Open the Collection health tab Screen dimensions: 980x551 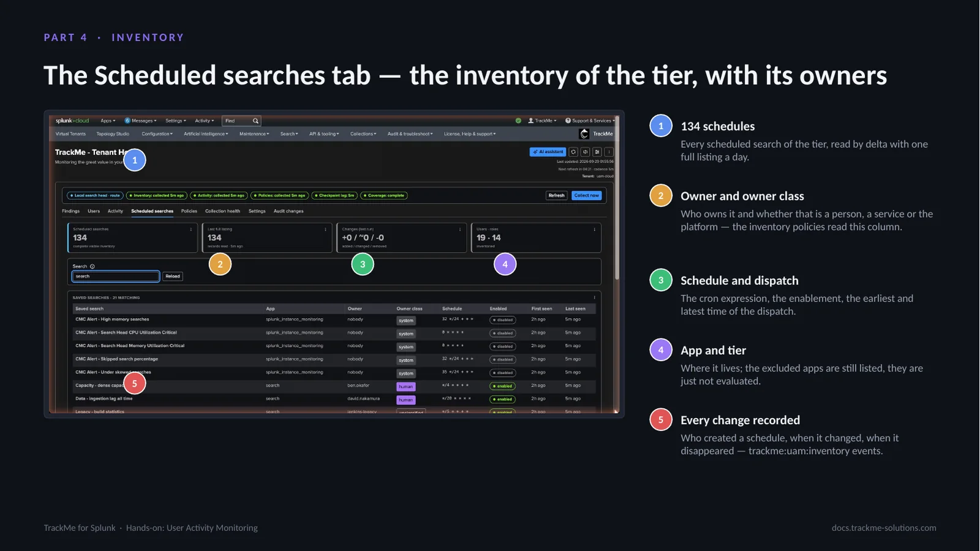[x=222, y=211]
